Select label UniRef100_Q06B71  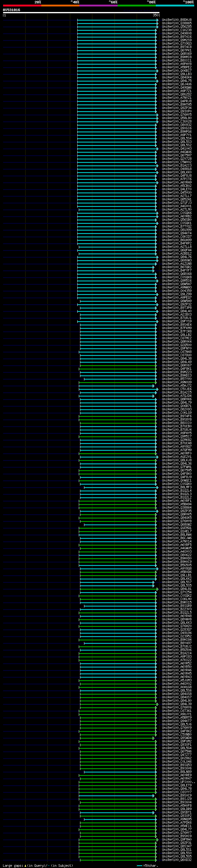point(177,406)
